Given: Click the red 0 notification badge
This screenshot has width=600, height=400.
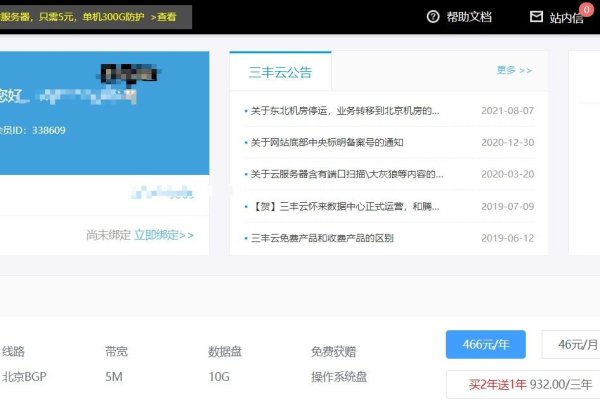Looking at the screenshot, I should click(587, 10).
